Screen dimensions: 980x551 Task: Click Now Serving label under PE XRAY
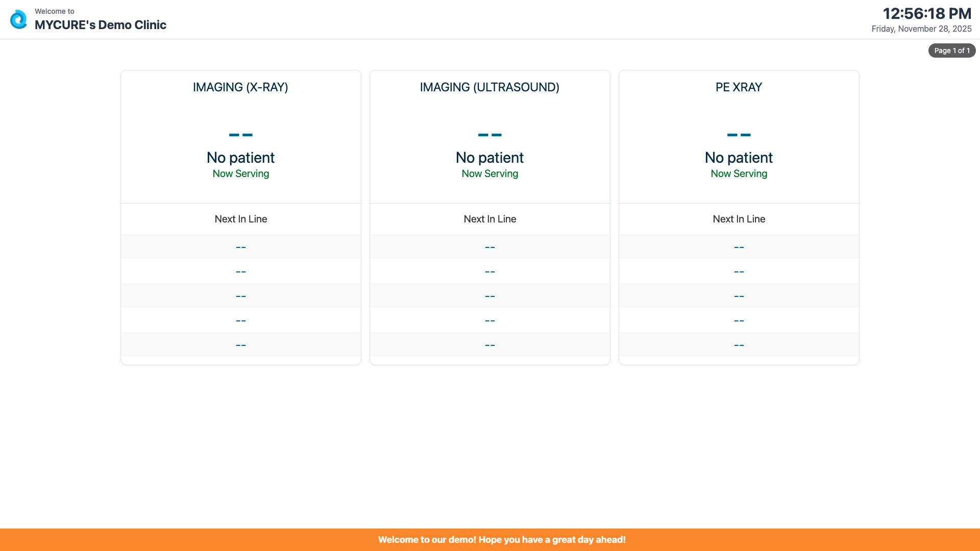[x=739, y=174]
